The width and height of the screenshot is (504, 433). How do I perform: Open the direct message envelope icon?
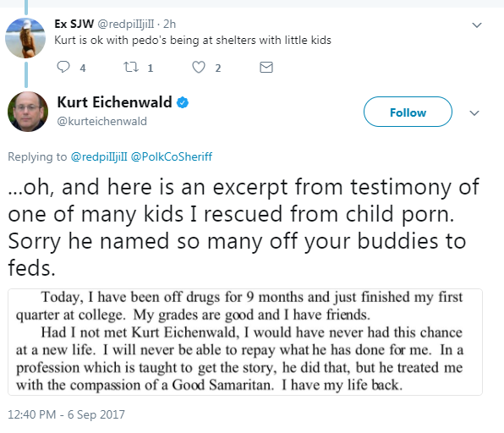pos(266,67)
